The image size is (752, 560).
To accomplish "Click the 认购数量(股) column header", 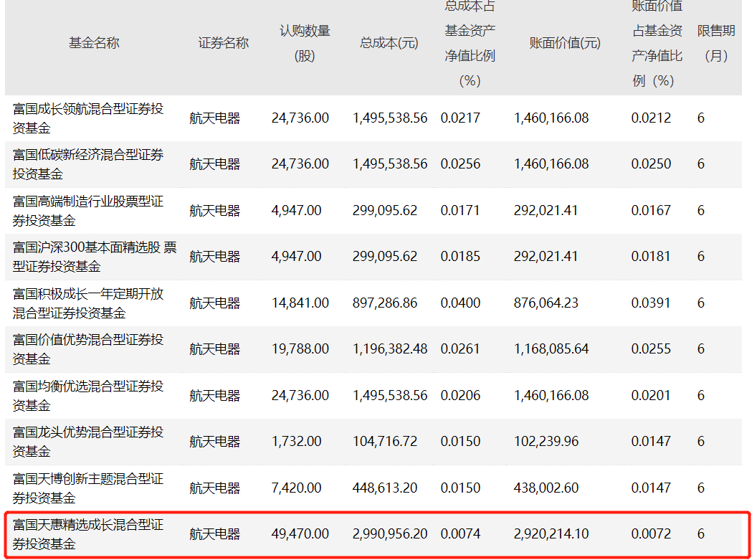I will [305, 43].
